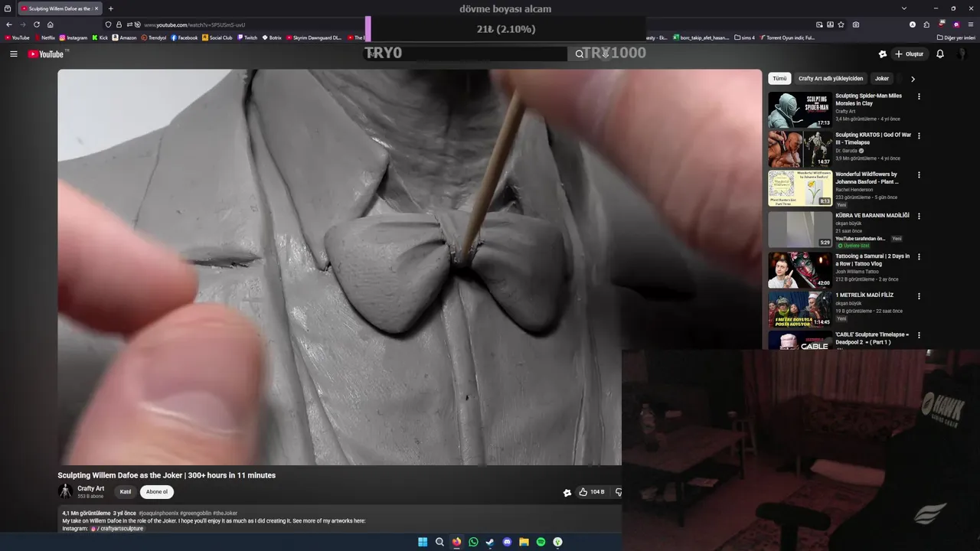
Task: Open the Botrix bookmark
Action: coord(272,37)
